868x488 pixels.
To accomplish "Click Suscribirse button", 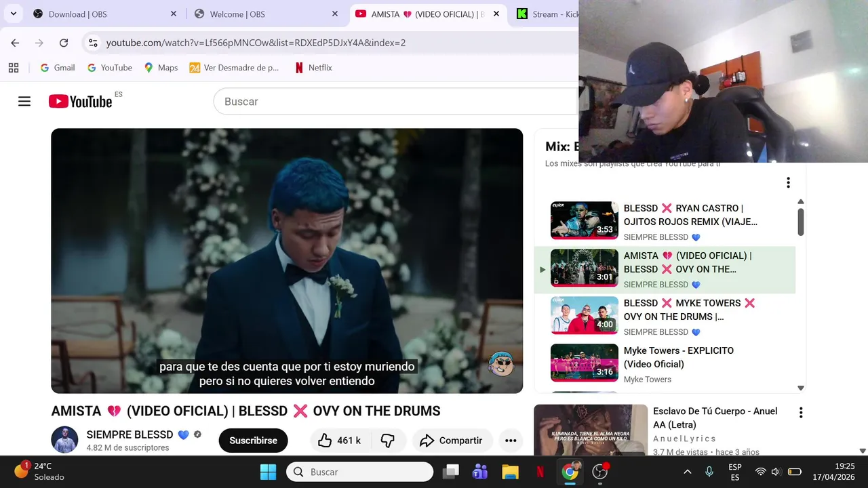I will (253, 441).
